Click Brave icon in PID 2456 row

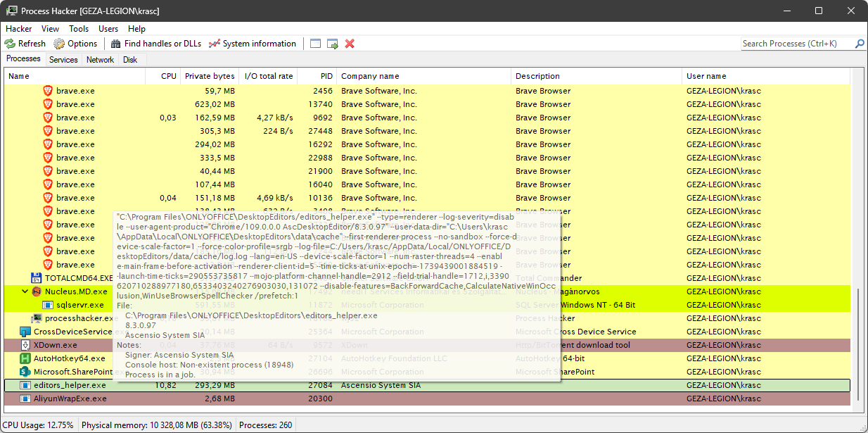point(48,91)
